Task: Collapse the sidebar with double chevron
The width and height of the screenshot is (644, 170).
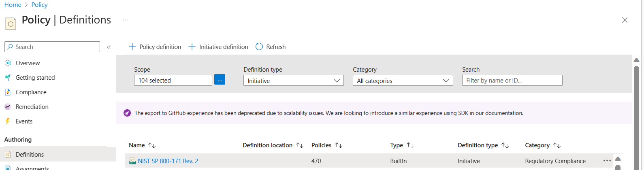Action: coord(109,47)
